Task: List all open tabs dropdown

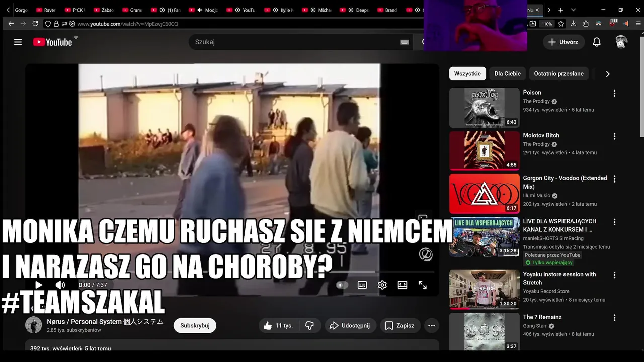Action: click(573, 10)
